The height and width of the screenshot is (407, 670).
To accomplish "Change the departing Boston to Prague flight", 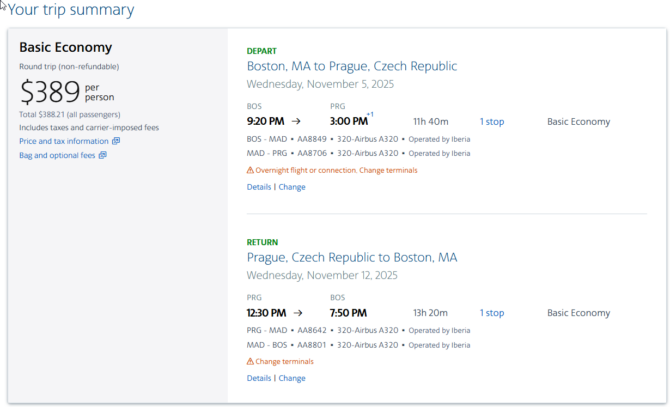I will pos(292,187).
